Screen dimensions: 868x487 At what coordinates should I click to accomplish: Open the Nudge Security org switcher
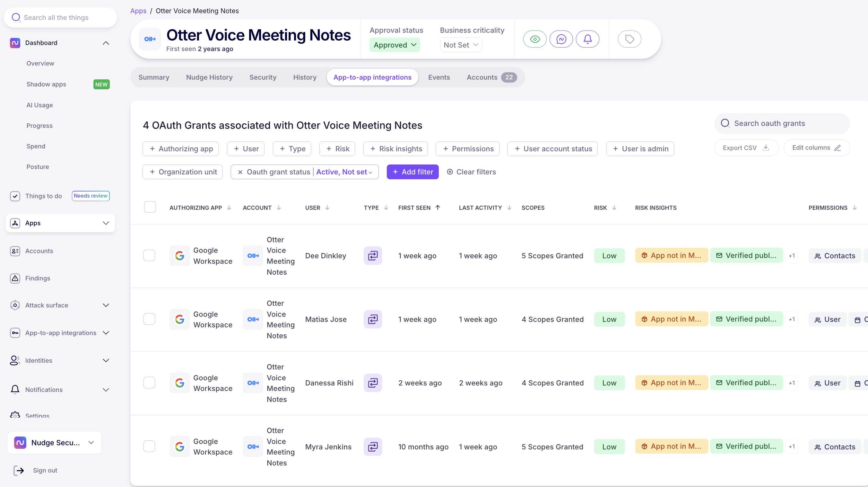pyautogui.click(x=54, y=442)
